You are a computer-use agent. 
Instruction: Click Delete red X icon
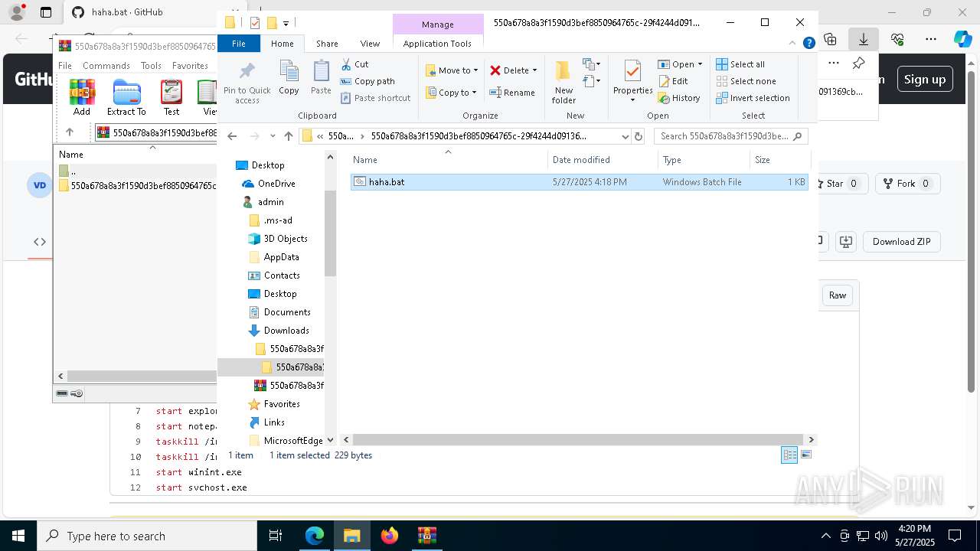pos(495,70)
